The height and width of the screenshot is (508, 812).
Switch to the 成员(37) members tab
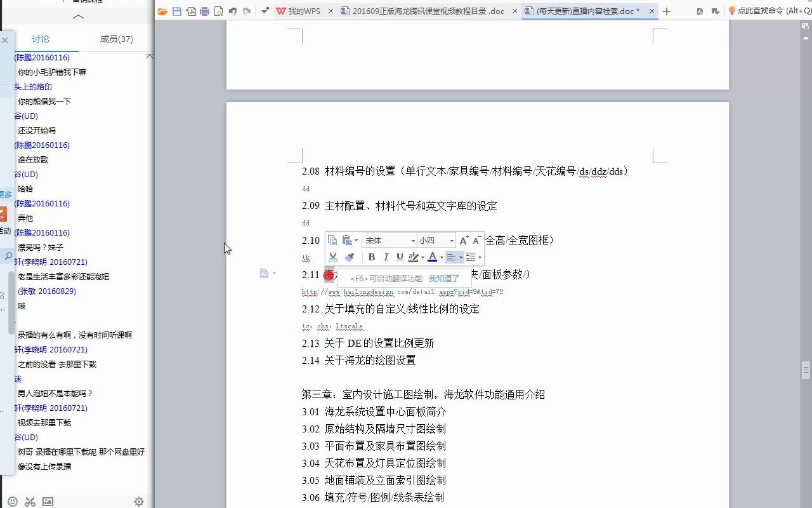117,39
